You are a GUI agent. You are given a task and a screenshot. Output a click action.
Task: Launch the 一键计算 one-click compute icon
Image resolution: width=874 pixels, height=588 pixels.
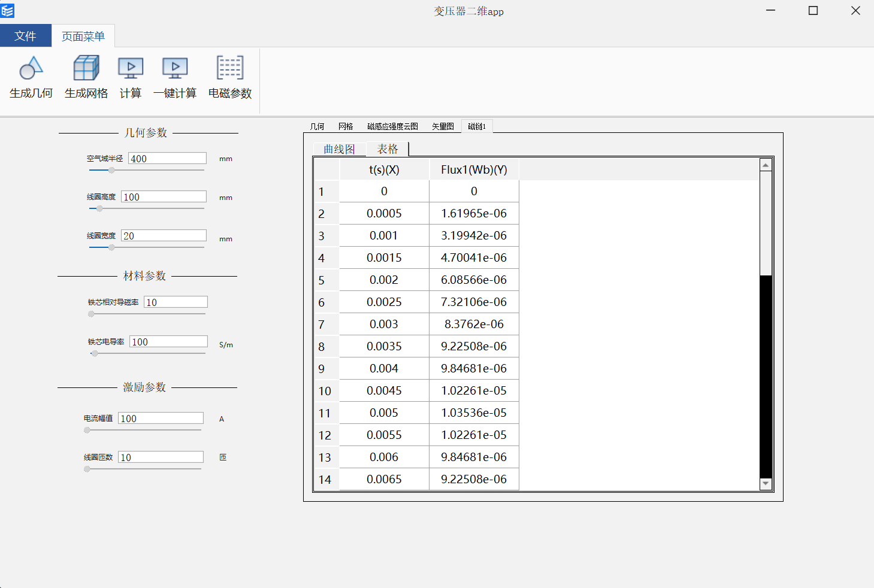[175, 68]
